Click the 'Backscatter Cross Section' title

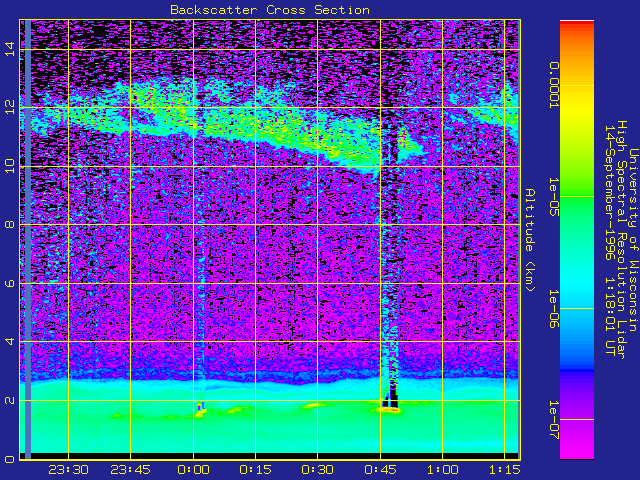270,10
